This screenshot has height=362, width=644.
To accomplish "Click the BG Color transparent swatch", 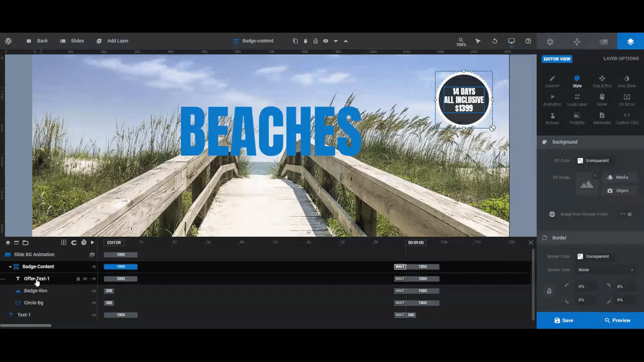I will coord(580,161).
